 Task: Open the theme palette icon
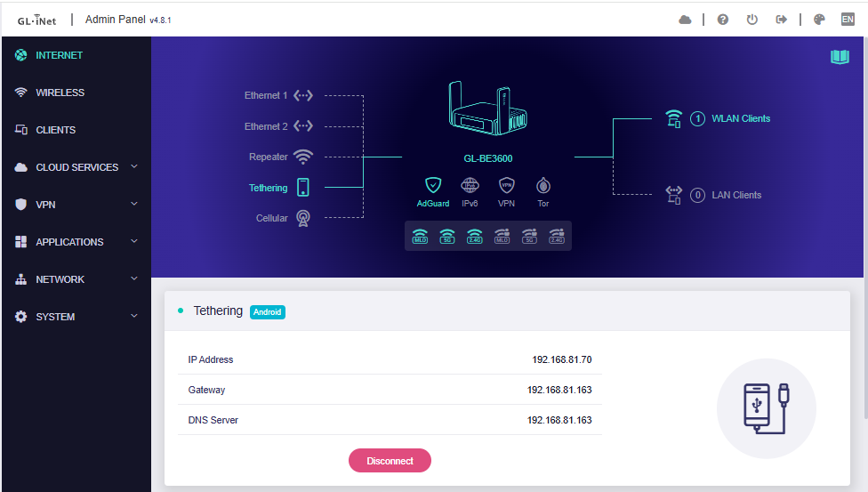[x=819, y=20]
